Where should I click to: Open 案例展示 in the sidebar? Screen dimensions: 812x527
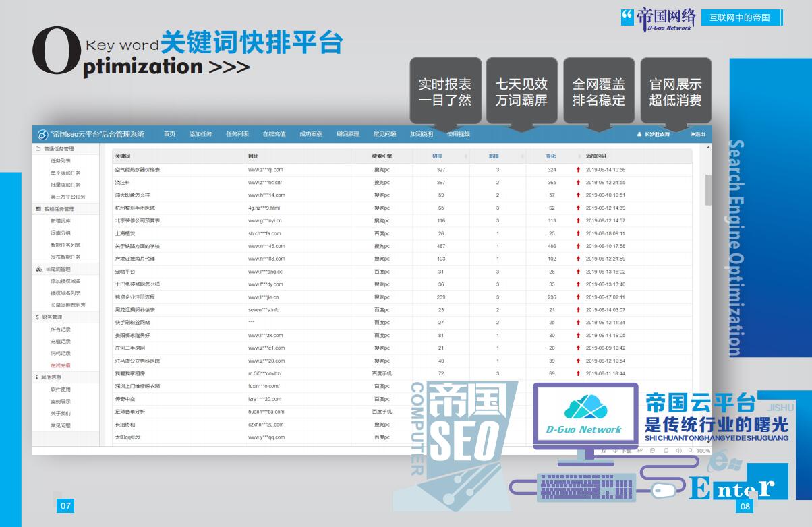61,402
